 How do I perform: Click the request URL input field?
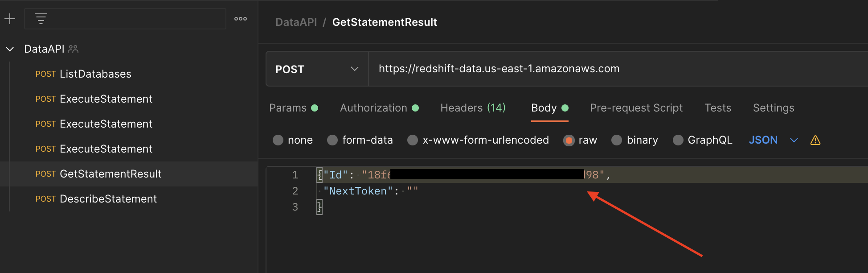(x=618, y=69)
